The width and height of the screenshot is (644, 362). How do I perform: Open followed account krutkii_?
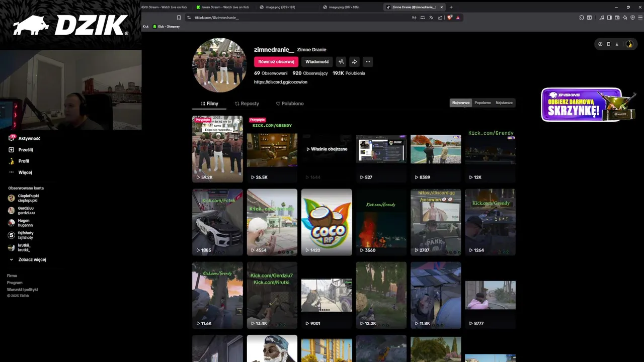click(20, 247)
